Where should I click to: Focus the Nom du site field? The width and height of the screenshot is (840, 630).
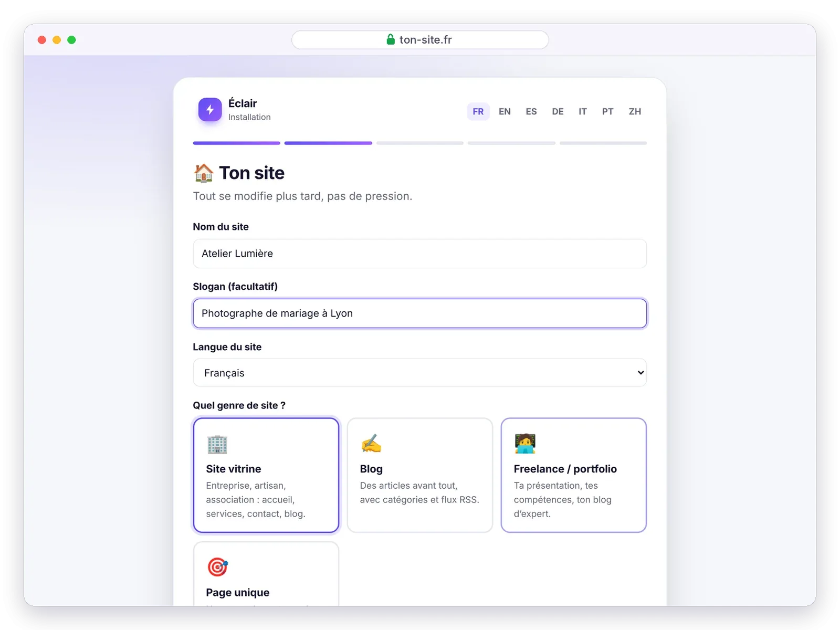tap(420, 254)
